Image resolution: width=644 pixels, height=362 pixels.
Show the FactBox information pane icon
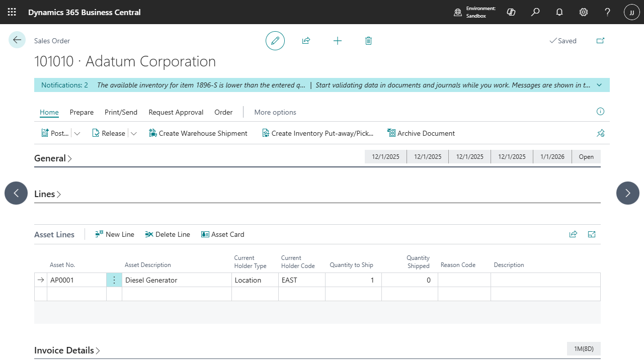(600, 112)
